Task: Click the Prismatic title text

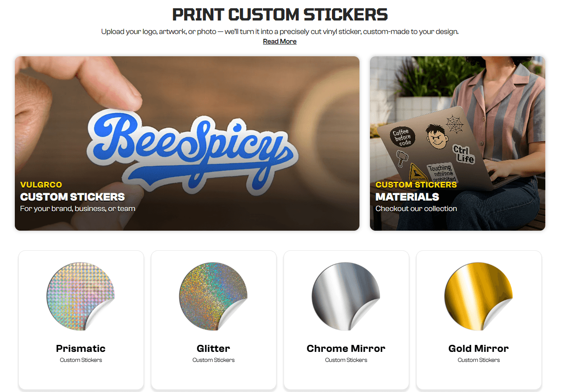Action: [x=81, y=348]
